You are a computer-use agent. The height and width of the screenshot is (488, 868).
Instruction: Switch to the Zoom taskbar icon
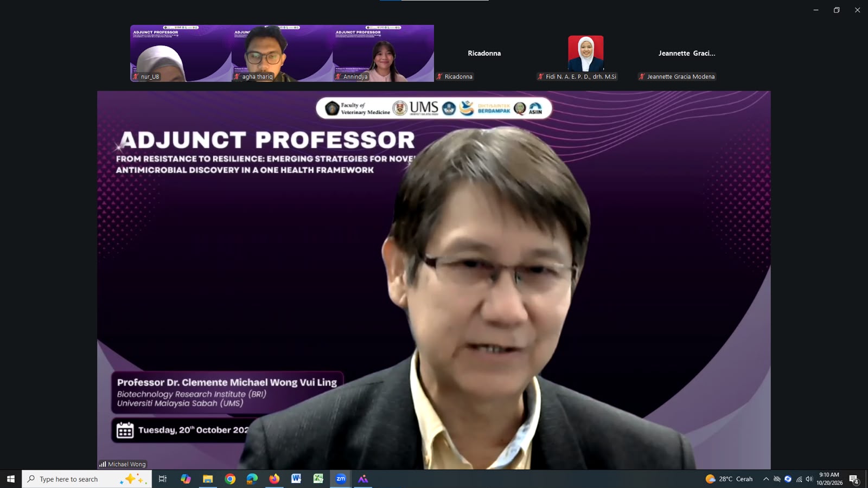coord(341,479)
